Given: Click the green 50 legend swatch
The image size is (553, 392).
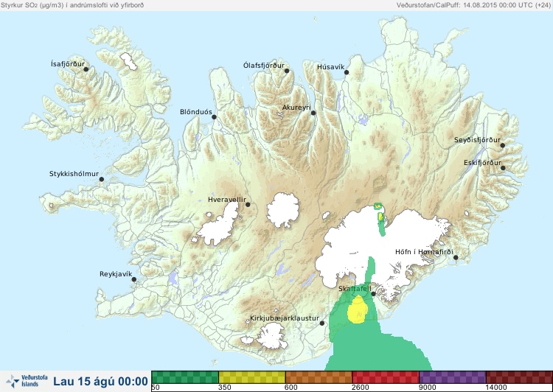Looking at the screenshot, I should point(185,377).
